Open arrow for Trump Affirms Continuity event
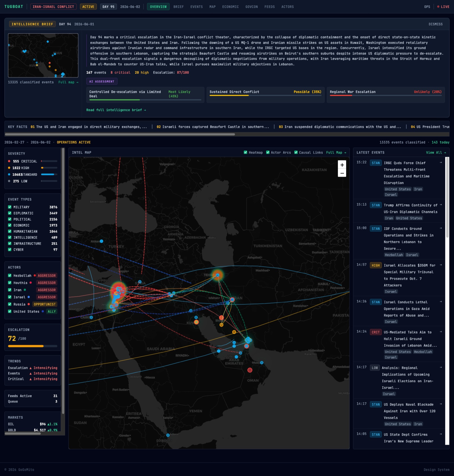This screenshot has height=476, width=454. (x=441, y=205)
